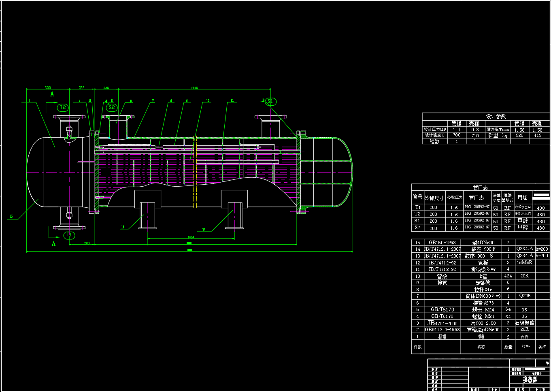The width and height of the screenshot is (551, 392).
Task: Select part callout number 15 on drawing
Action: pyautogui.click(x=11, y=216)
